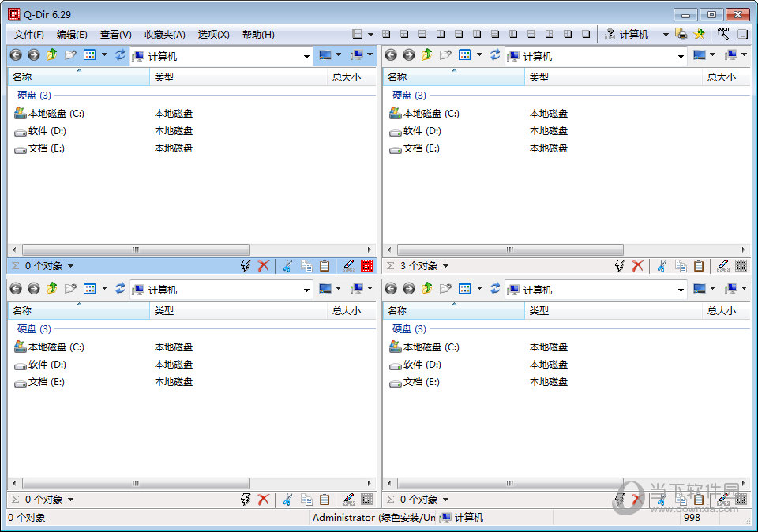Click paste clipboard icon in top-right pane
This screenshot has height=532, width=758.
pyautogui.click(x=699, y=266)
